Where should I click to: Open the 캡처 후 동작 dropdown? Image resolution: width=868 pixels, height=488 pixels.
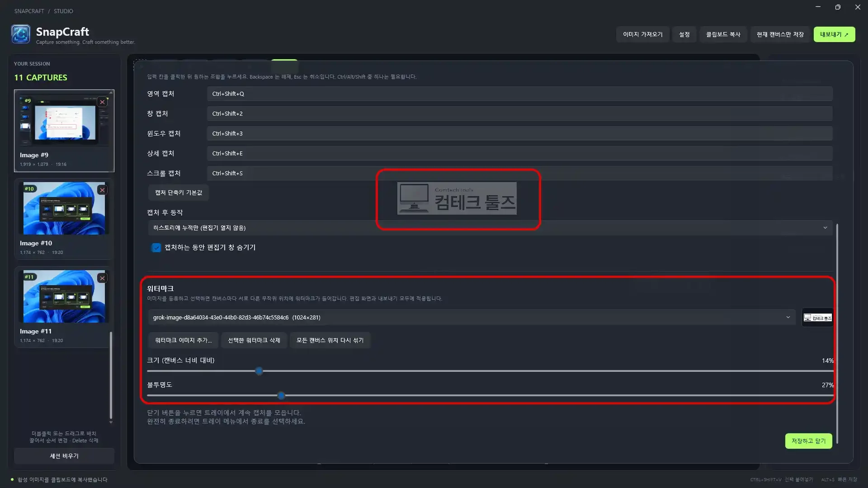click(x=490, y=228)
